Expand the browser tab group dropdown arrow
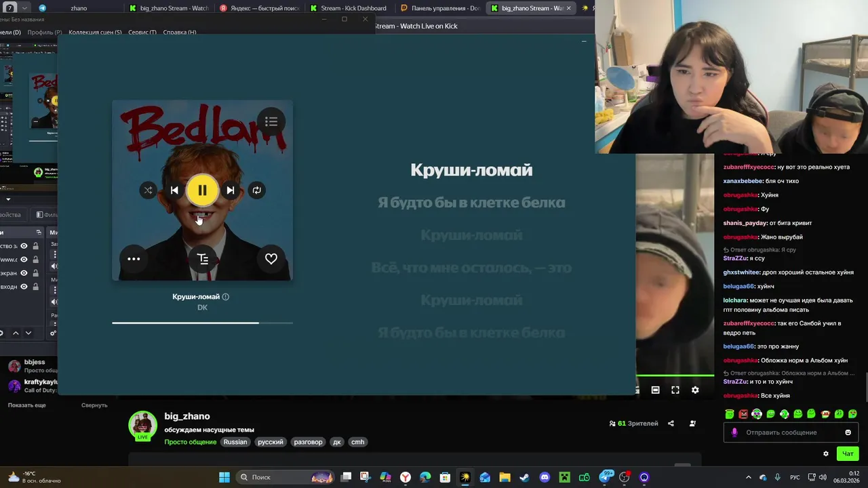Image resolution: width=868 pixels, height=488 pixels. (25, 8)
